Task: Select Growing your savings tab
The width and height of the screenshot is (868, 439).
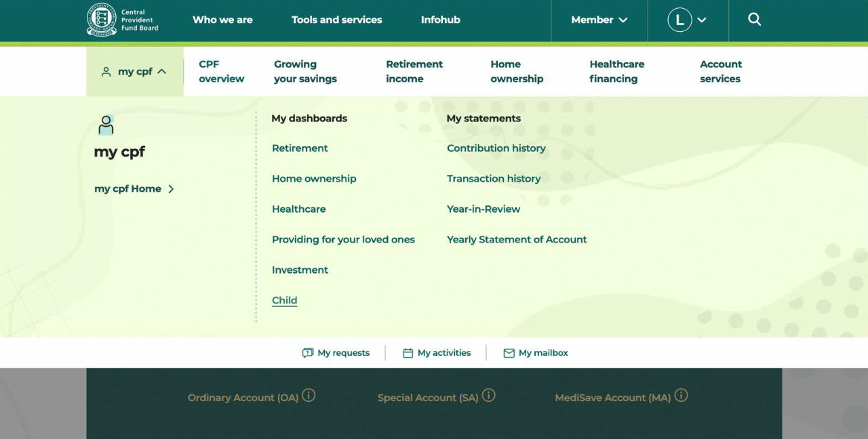Action: point(305,71)
